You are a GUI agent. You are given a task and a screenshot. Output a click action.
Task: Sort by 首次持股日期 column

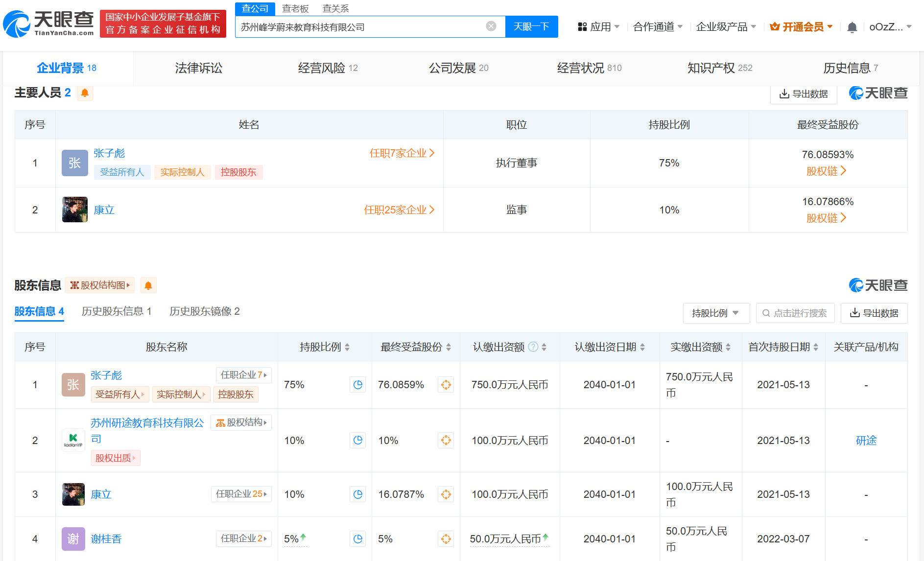tap(816, 347)
